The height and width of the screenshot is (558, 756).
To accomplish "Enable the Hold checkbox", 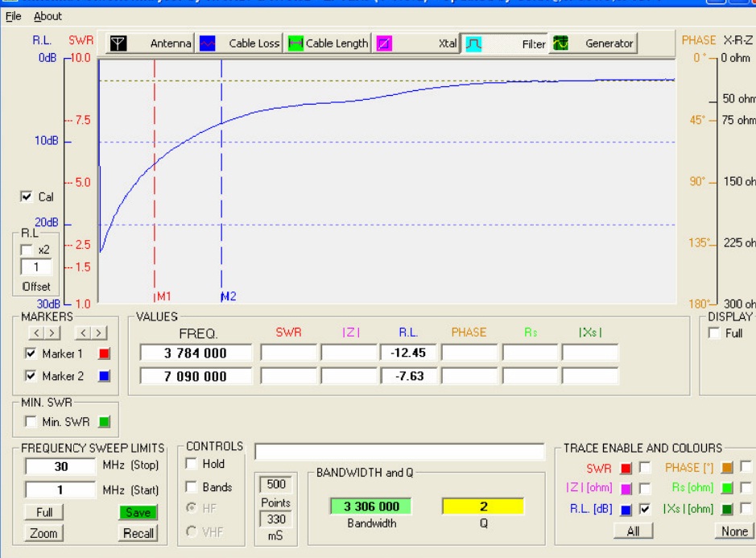I will coord(192,464).
